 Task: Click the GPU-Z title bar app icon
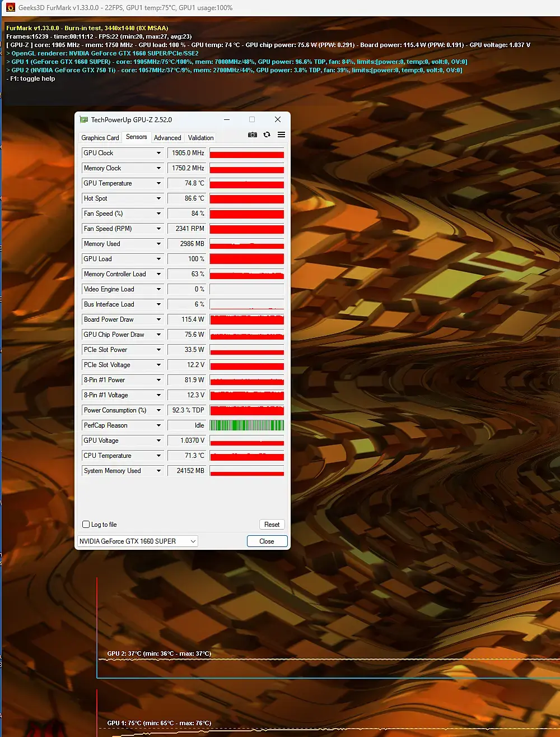coord(84,119)
